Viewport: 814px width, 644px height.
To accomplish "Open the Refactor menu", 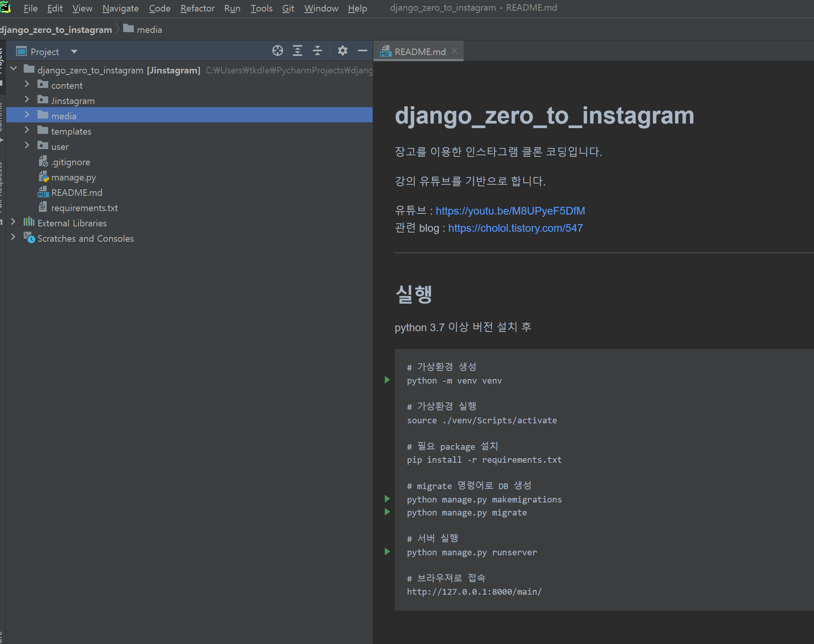I will (197, 8).
